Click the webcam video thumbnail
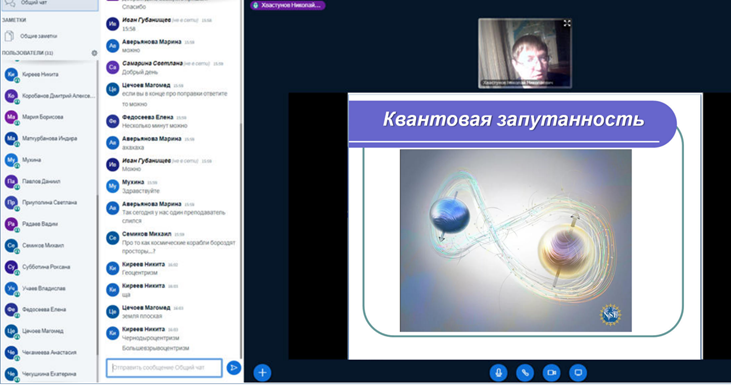Viewport: 731px width, 385px height. click(x=525, y=53)
